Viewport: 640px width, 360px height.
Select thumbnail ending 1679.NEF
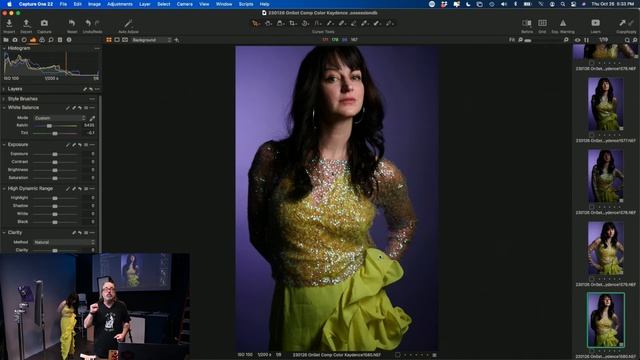pyautogui.click(x=605, y=248)
